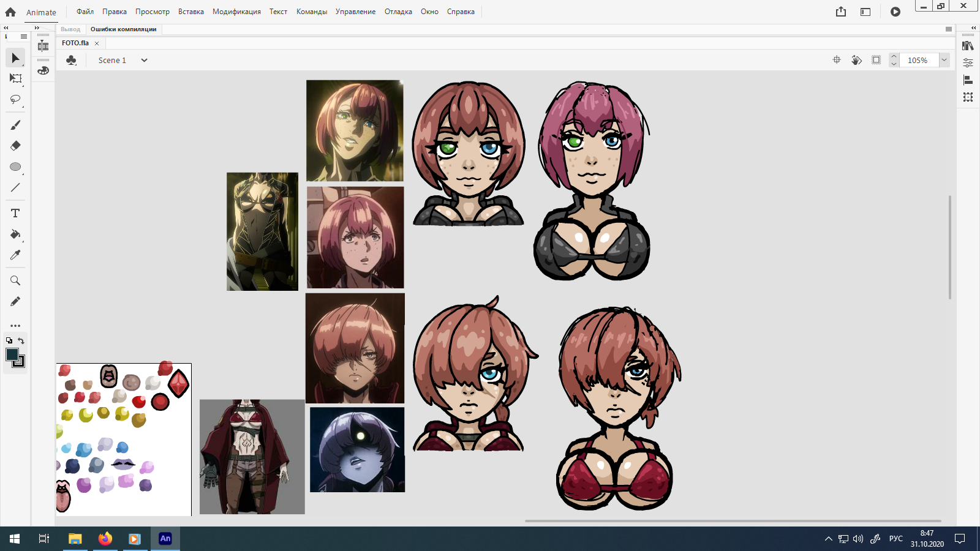Click the vertical stage scrollbar

950,247
